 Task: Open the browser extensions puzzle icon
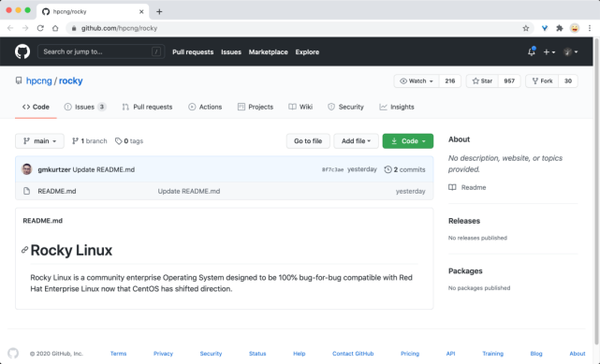point(560,28)
